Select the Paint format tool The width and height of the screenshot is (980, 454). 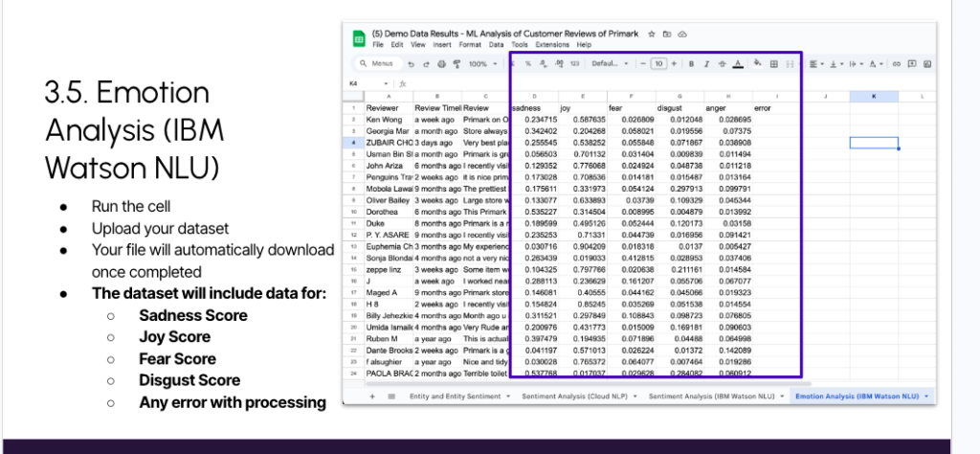pos(457,64)
